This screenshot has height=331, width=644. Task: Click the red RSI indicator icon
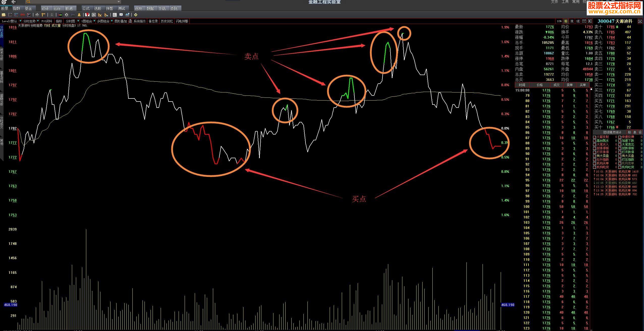[x=23, y=15]
